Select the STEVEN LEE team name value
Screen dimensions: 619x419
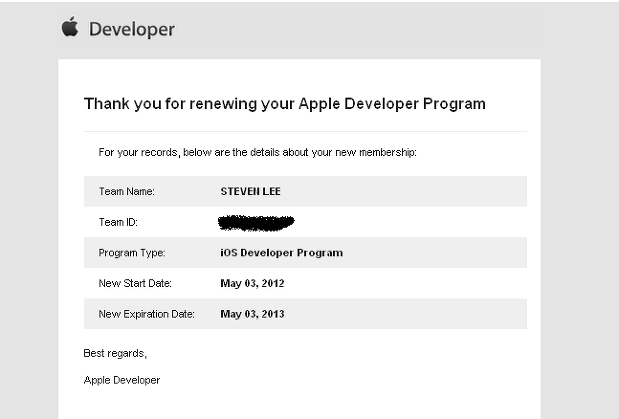[250, 192]
